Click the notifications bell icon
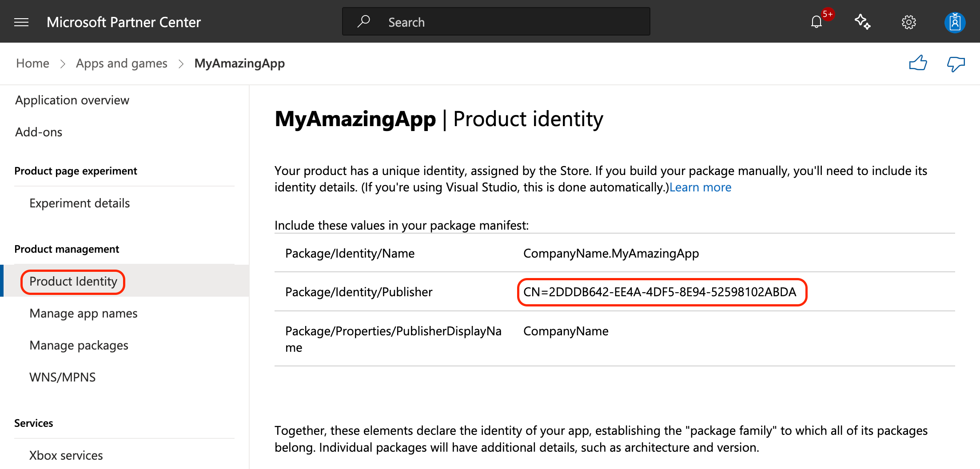 [817, 22]
